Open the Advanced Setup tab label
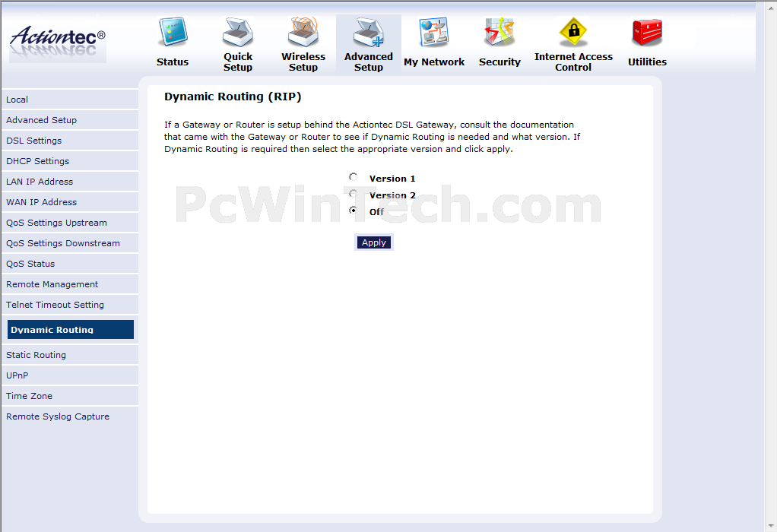777x532 pixels. point(369,62)
